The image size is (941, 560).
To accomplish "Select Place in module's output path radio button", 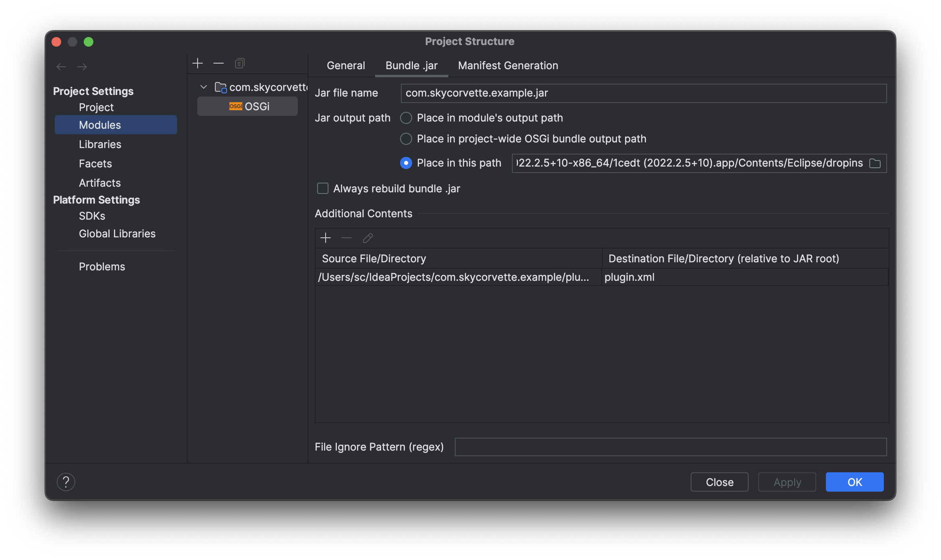I will coord(405,118).
